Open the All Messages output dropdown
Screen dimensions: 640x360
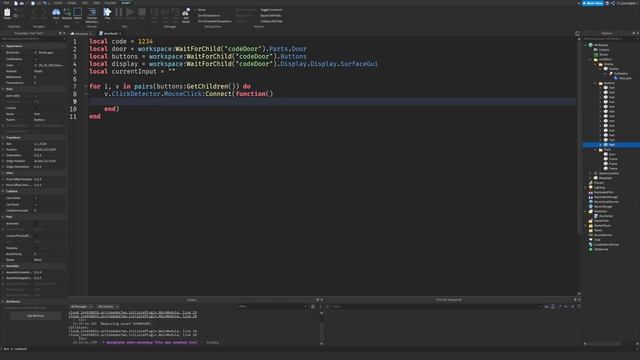[81, 307]
